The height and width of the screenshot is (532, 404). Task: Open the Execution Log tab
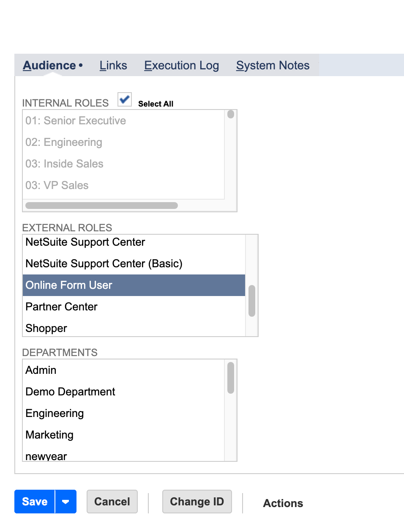[x=181, y=66]
